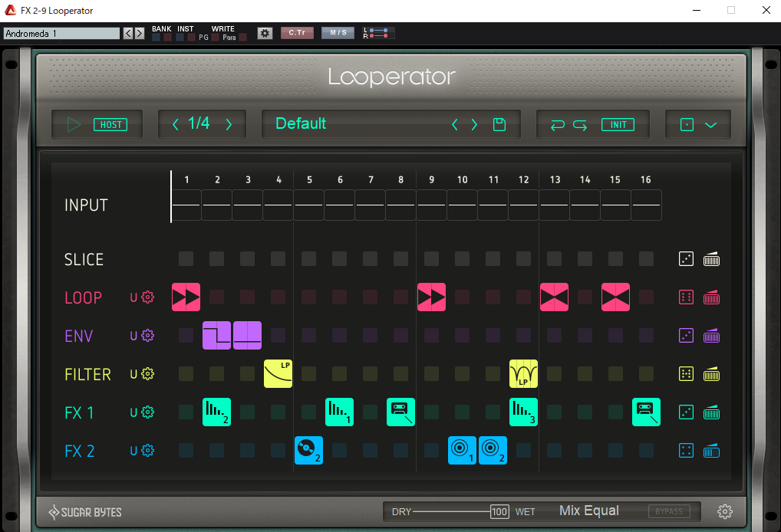The image size is (781, 532).
Task: Clear the SLICE row with its eraser
Action: [x=711, y=259]
